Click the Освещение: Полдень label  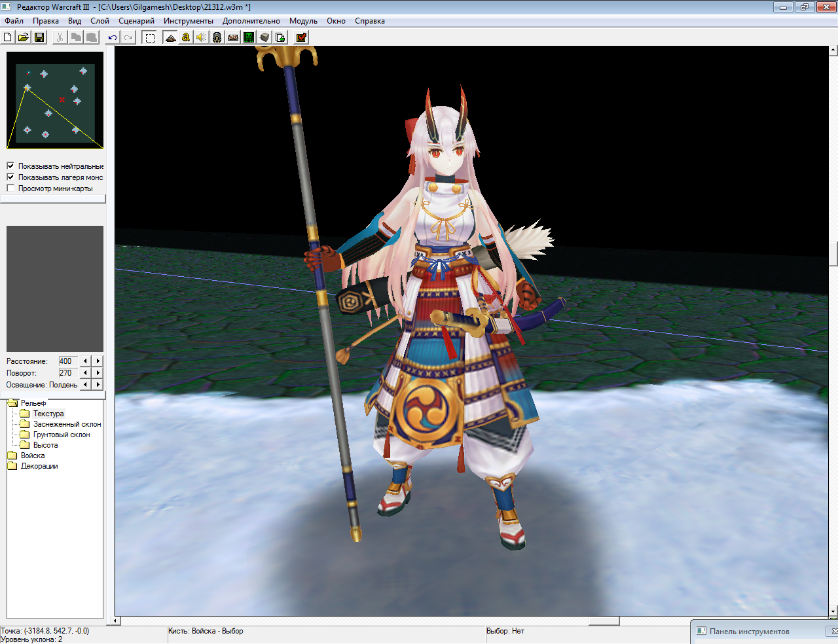pyautogui.click(x=42, y=385)
